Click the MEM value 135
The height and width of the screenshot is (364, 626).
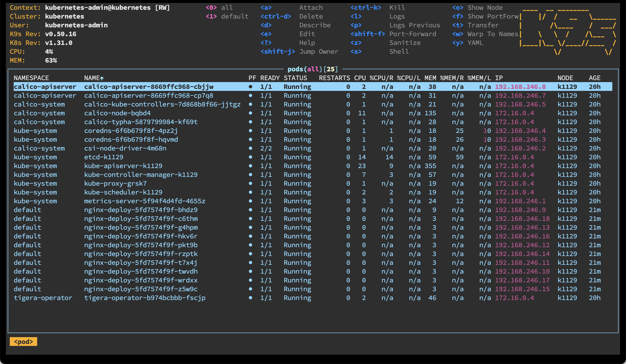click(430, 113)
